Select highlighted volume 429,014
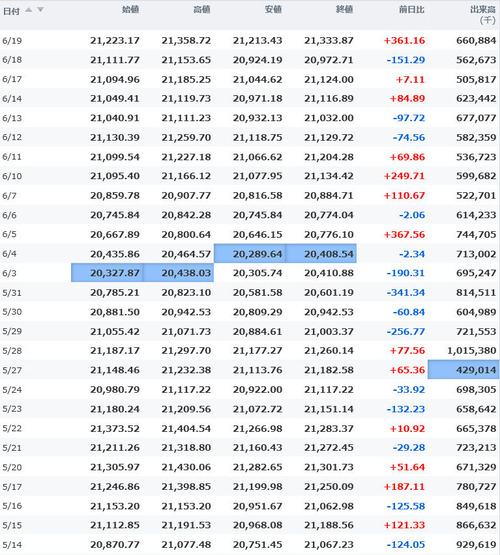 click(x=464, y=370)
